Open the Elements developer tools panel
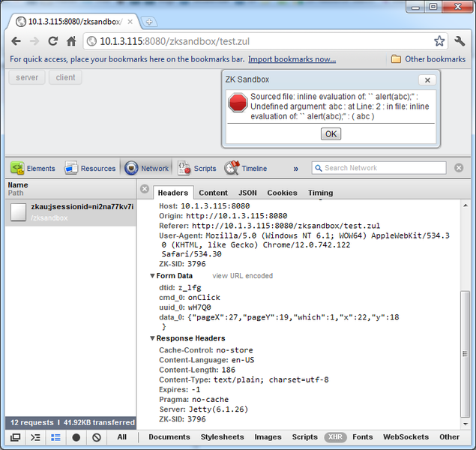The width and height of the screenshot is (476, 450). 33,168
